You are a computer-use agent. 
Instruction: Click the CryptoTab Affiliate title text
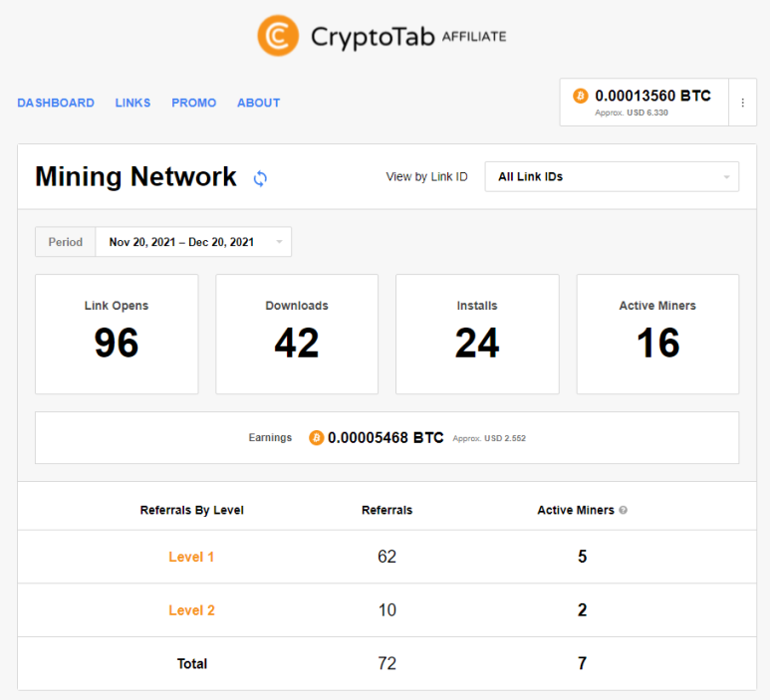tap(408, 37)
